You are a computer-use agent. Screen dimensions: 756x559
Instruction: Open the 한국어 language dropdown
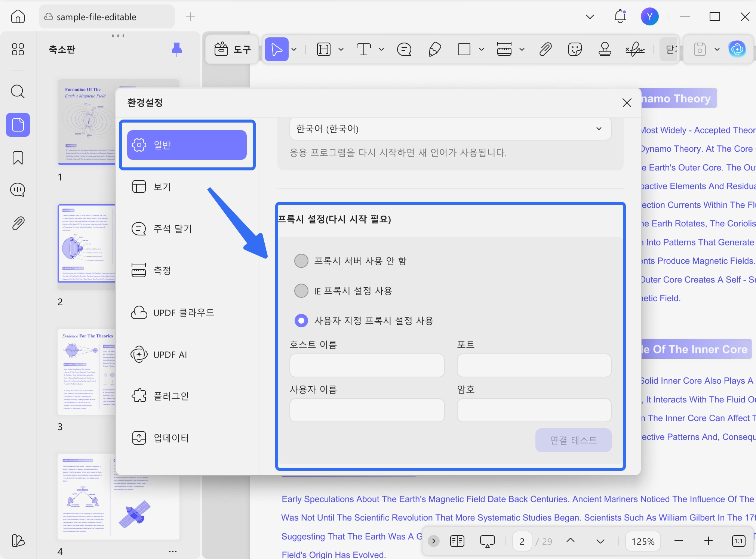(x=450, y=129)
